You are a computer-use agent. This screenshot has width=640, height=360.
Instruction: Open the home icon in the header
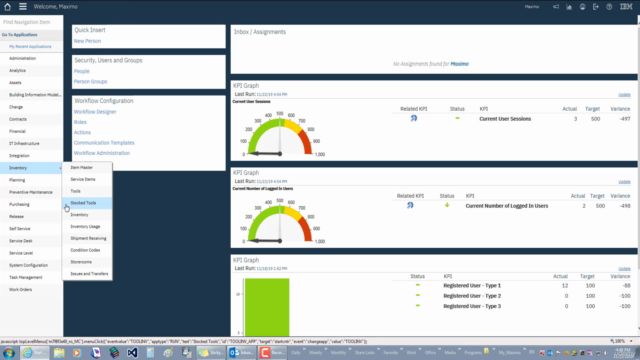[7, 7]
